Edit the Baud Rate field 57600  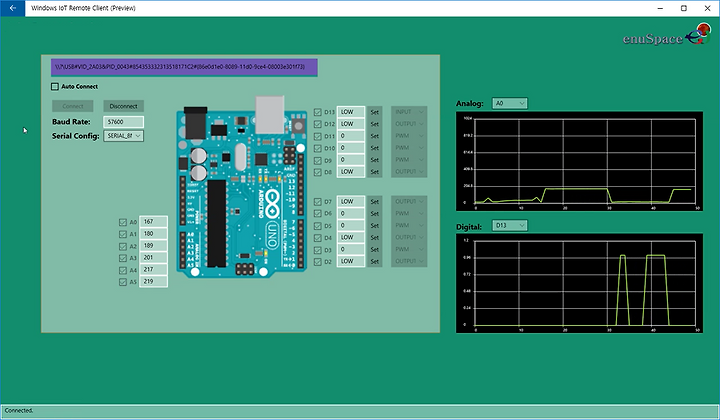(124, 122)
